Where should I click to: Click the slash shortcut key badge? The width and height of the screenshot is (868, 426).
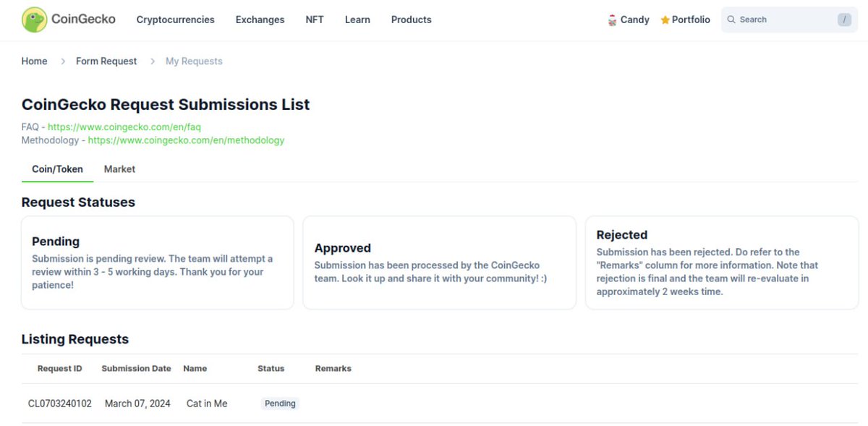844,20
